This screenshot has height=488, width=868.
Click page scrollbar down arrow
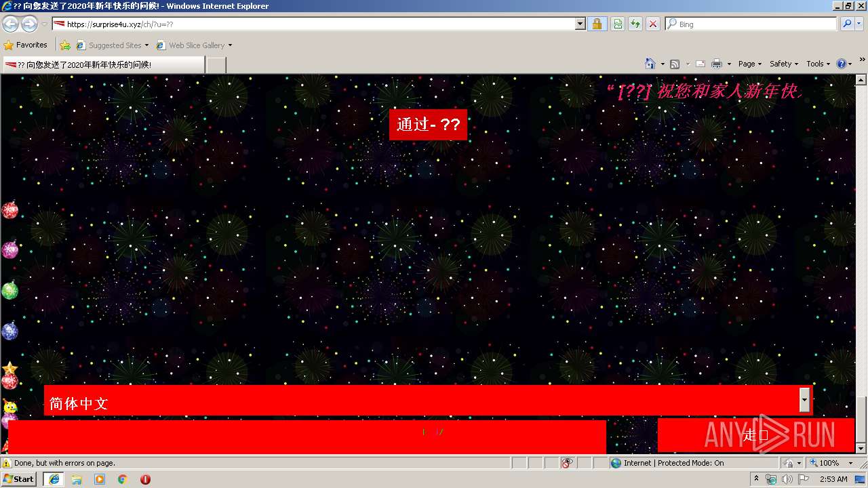861,448
